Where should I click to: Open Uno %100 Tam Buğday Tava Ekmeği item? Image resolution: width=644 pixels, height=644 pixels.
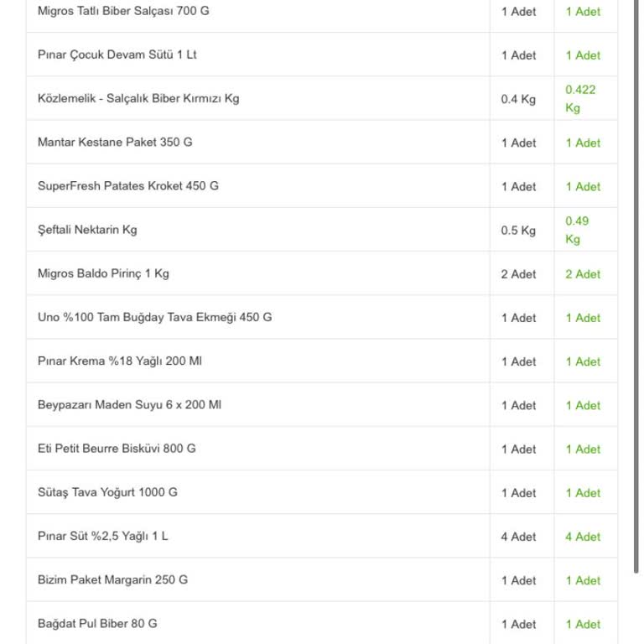(x=154, y=317)
